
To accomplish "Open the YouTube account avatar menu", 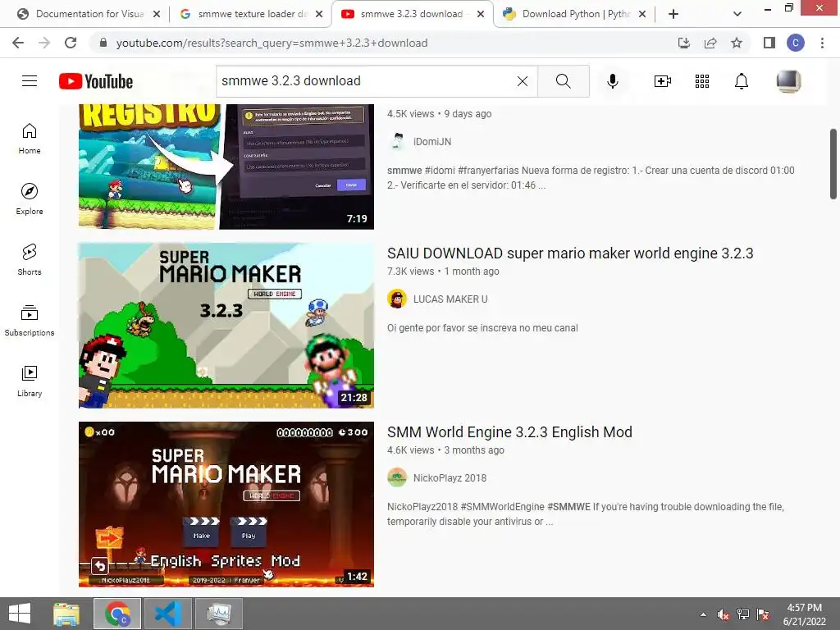I will (x=788, y=81).
